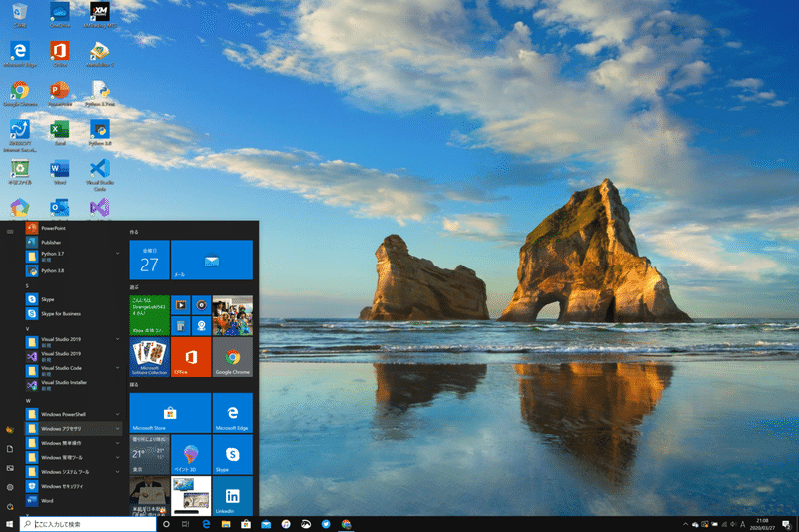Image resolution: width=799 pixels, height=532 pixels.
Task: Open the Google Chrome tile in Start
Action: coord(233,357)
